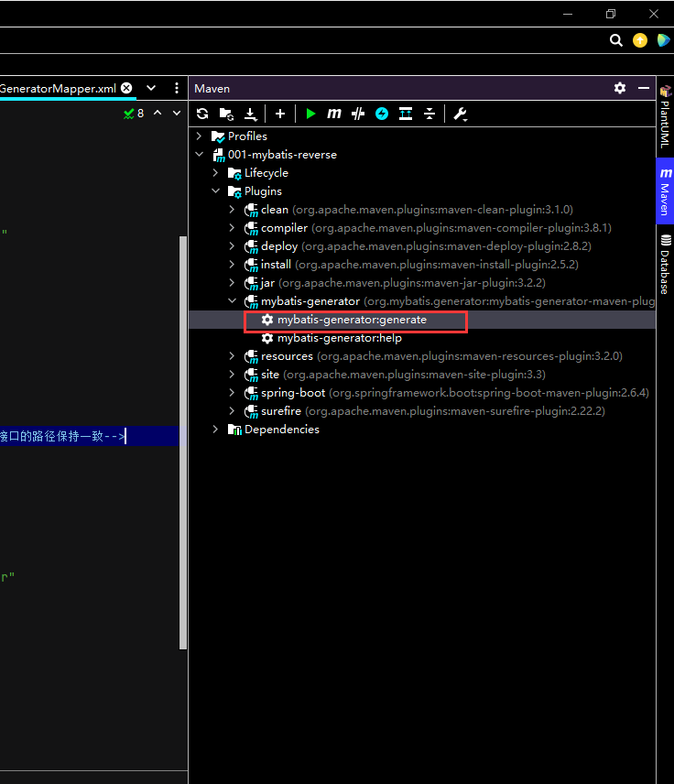The height and width of the screenshot is (784, 674).
Task: Expand the deploy plugin node
Action: pyautogui.click(x=232, y=246)
